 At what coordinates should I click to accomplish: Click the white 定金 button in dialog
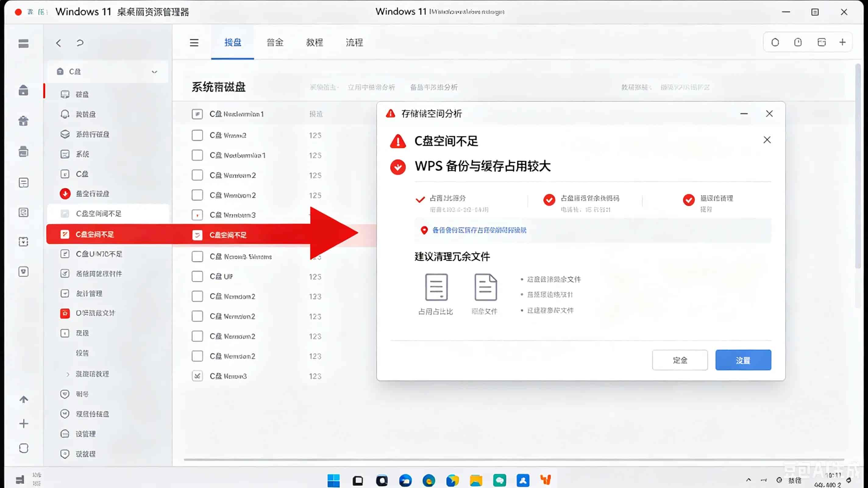(680, 360)
